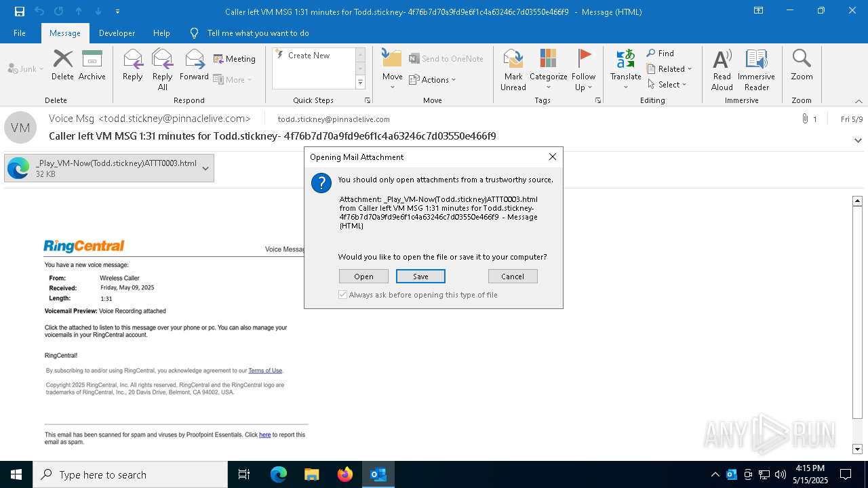Mark the message as Unread
Image resolution: width=868 pixels, height=488 pixels.
pyautogui.click(x=513, y=69)
